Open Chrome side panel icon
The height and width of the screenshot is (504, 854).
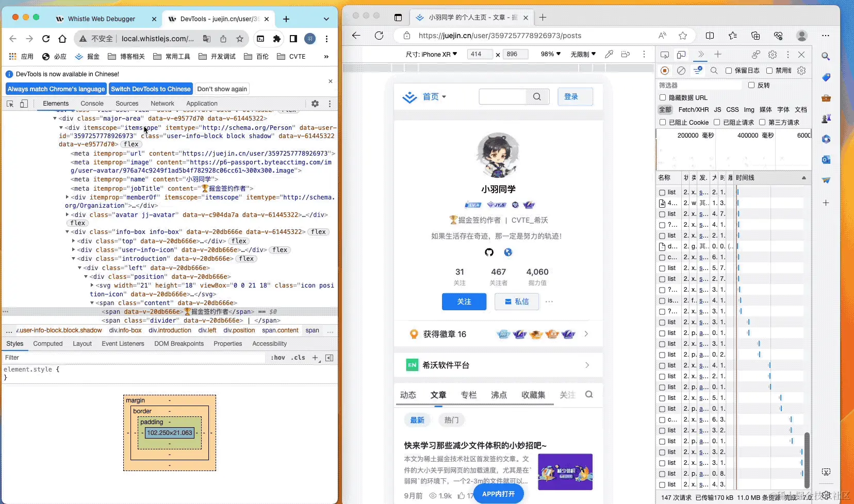(293, 39)
